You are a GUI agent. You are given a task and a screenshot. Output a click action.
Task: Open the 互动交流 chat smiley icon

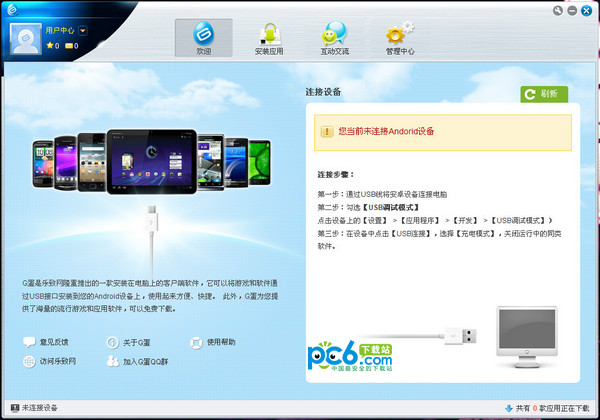[335, 38]
